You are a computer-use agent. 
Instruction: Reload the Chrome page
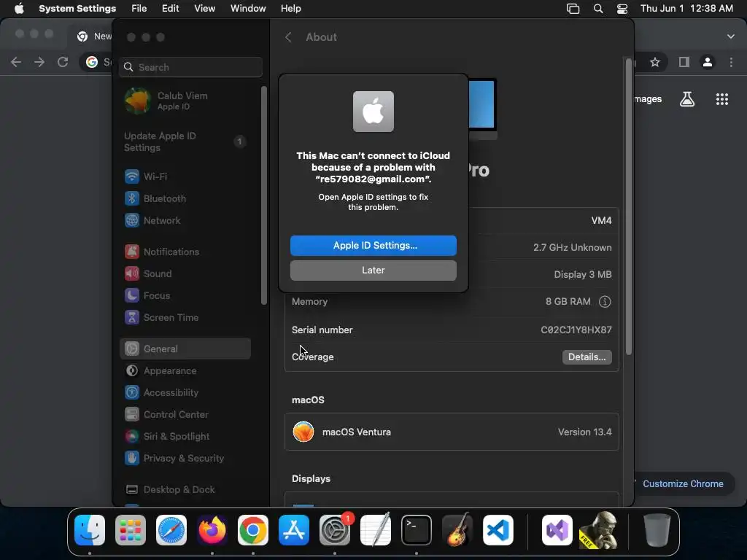63,62
